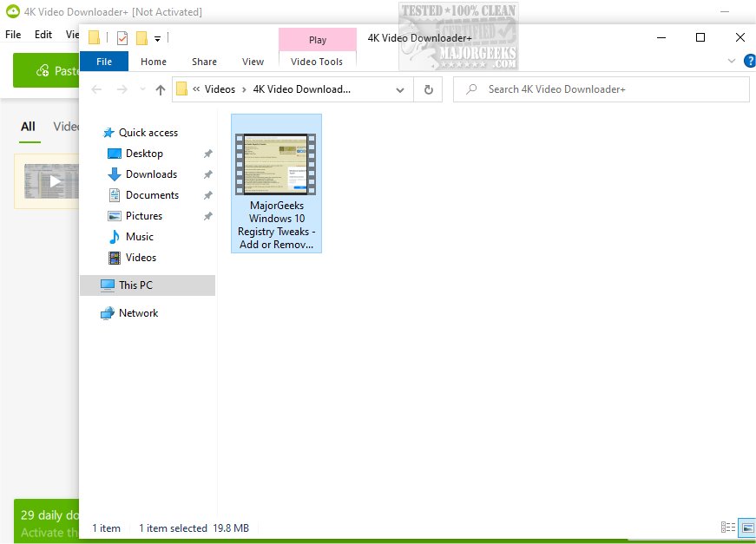Go back using the Back arrow
The image size is (756, 544).
coord(97,89)
